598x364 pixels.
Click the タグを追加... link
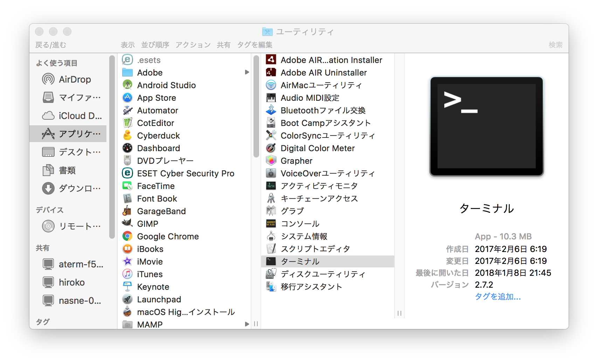pyautogui.click(x=498, y=297)
